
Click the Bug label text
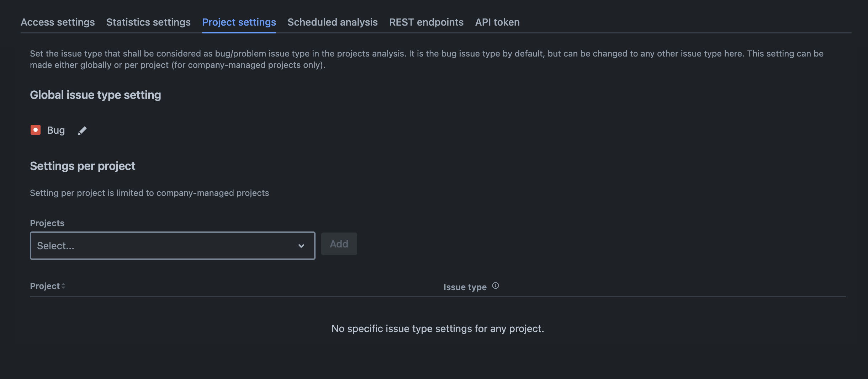click(56, 130)
